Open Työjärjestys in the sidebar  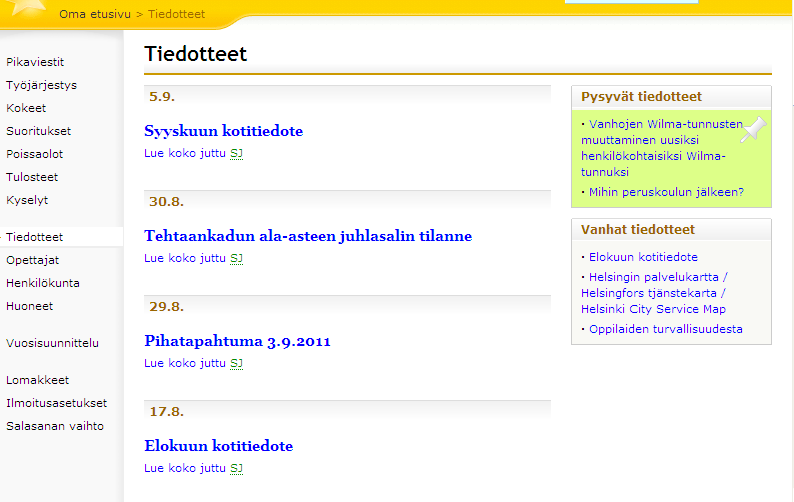(42, 85)
